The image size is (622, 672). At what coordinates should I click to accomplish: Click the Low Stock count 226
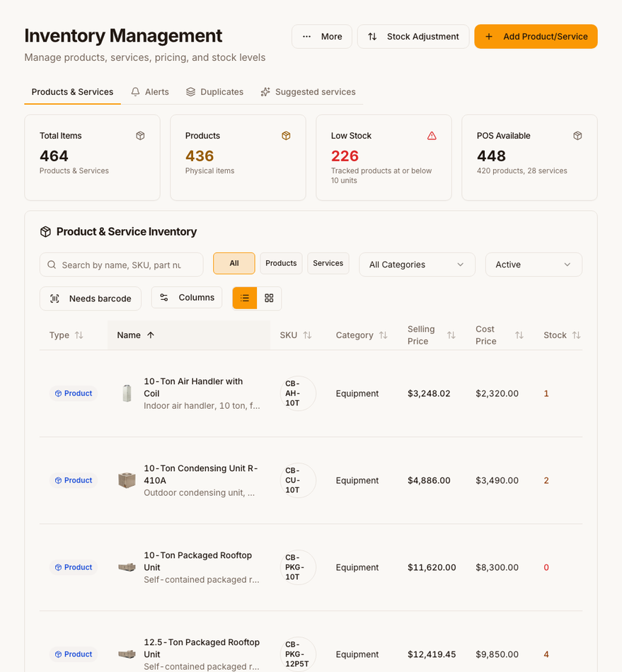click(345, 156)
